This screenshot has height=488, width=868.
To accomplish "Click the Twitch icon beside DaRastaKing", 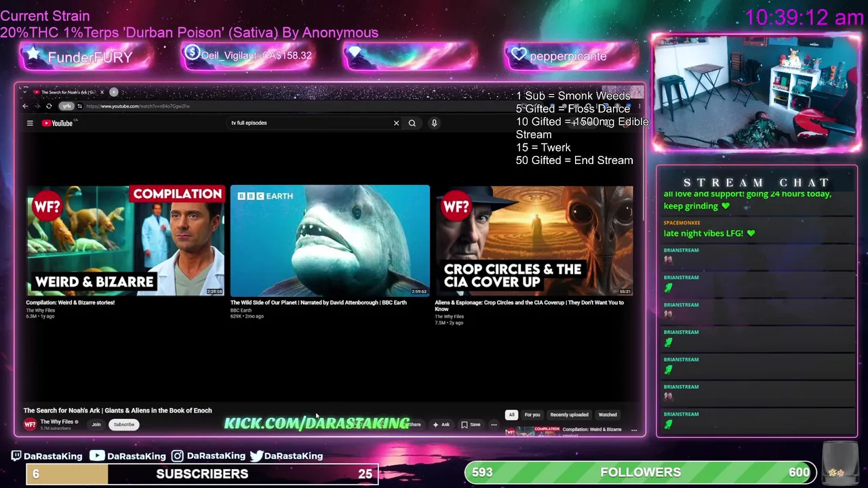I will point(16,455).
